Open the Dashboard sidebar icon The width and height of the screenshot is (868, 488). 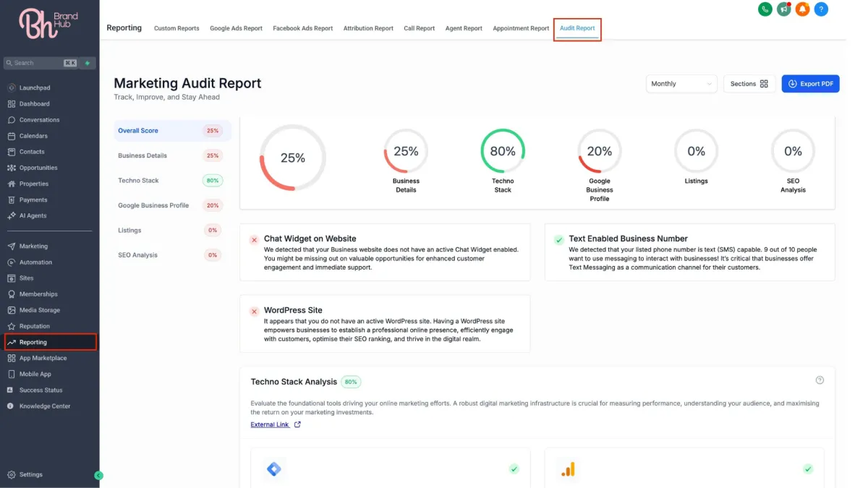(12, 104)
